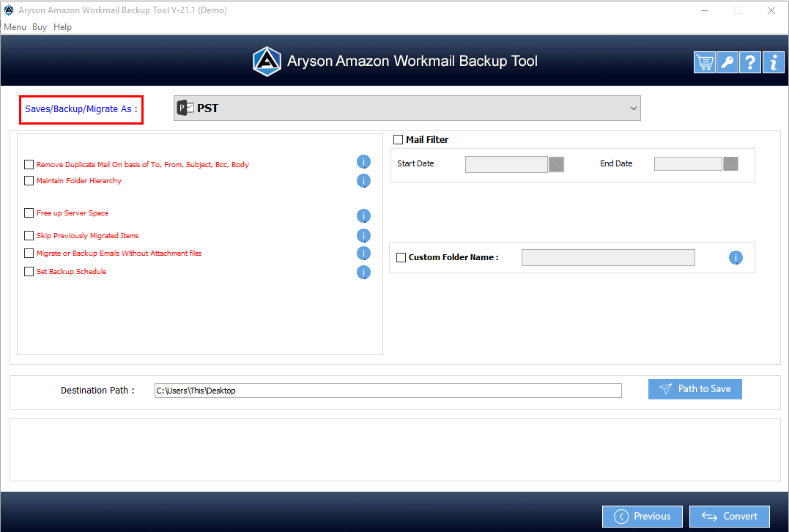View info for Remove Duplicate Mail option

pos(363,161)
